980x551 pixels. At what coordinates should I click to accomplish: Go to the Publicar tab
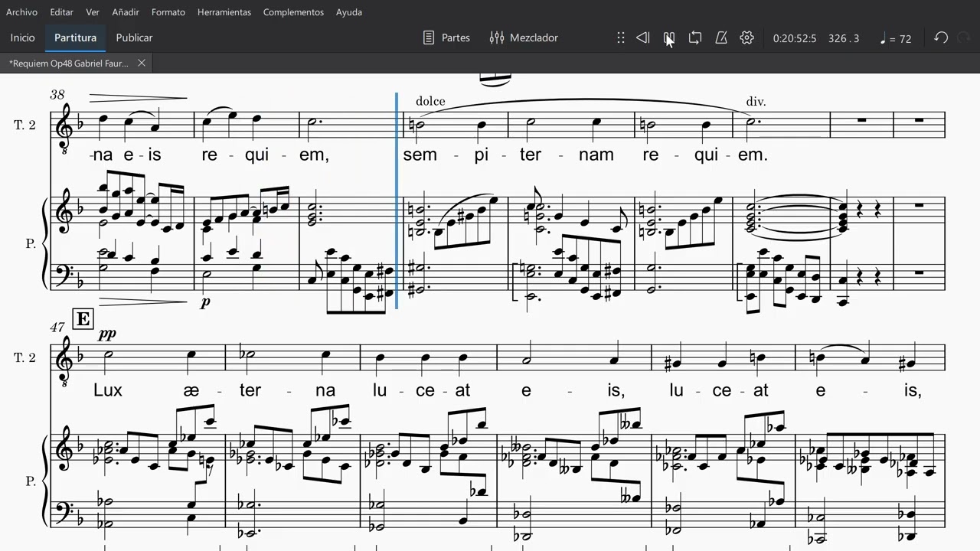tap(134, 37)
